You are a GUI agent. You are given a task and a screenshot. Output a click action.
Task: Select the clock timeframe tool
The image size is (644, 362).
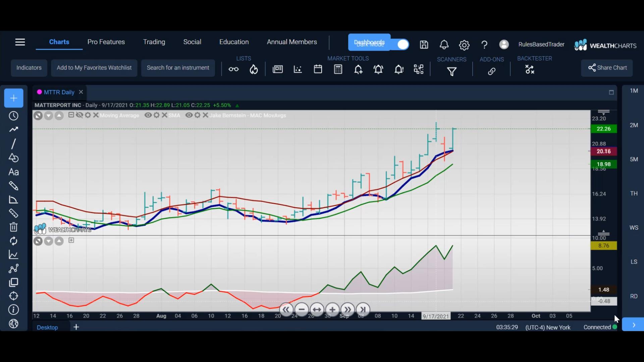[x=13, y=116]
